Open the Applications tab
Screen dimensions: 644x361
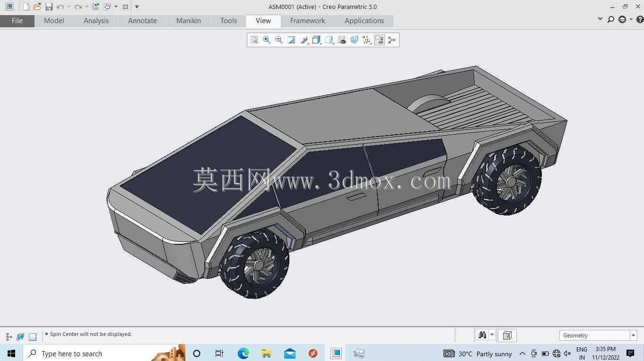coord(364,21)
